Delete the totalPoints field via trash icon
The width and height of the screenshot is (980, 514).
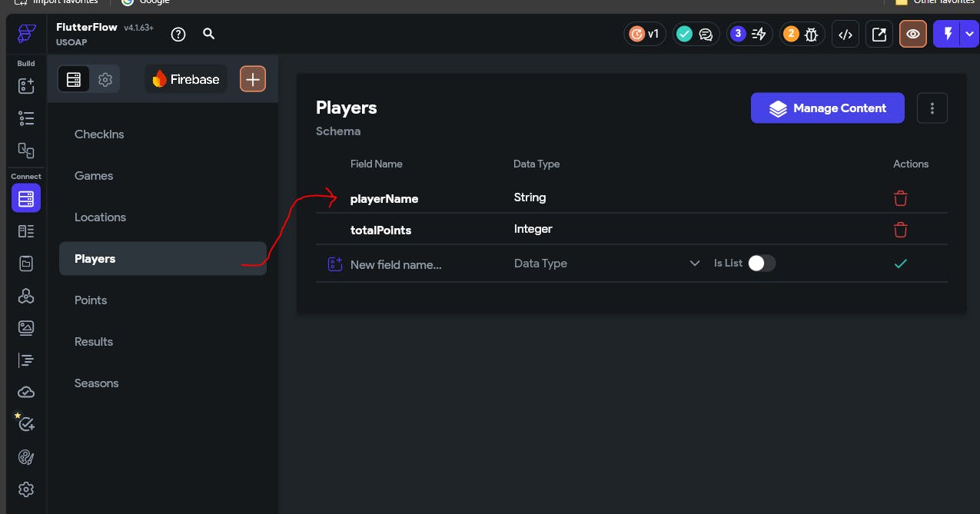[900, 230]
